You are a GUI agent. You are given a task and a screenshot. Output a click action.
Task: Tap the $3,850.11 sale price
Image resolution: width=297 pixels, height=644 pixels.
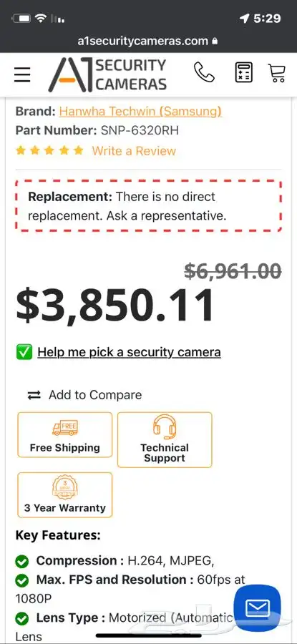[x=115, y=305]
